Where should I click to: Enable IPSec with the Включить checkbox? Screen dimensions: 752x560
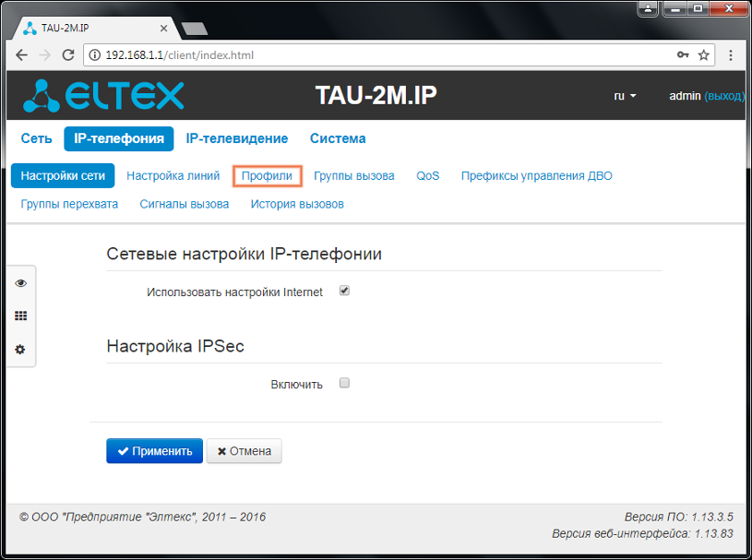point(344,383)
